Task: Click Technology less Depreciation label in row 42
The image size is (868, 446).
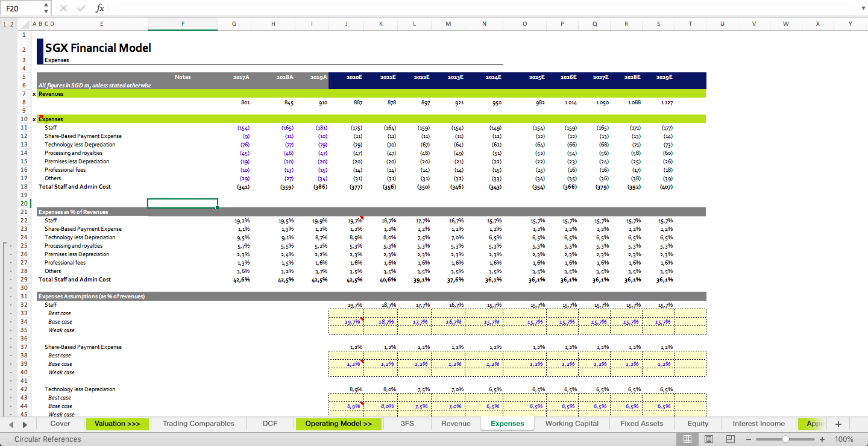Action: pos(80,389)
